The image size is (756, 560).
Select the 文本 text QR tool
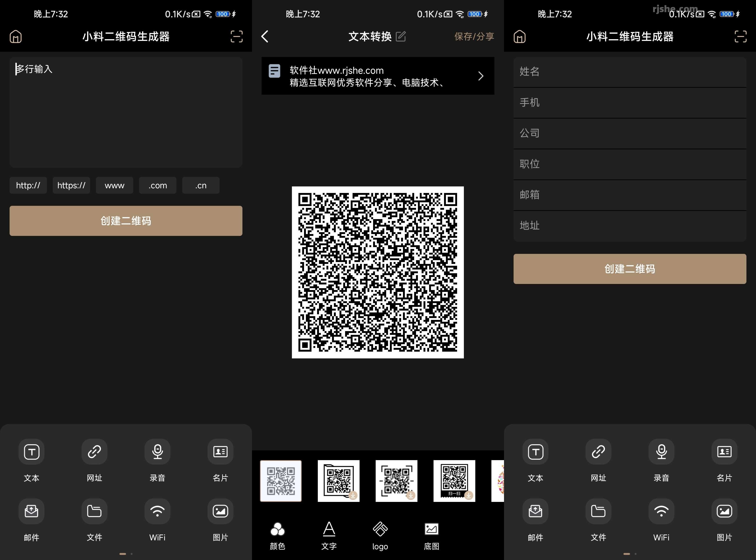tap(31, 461)
